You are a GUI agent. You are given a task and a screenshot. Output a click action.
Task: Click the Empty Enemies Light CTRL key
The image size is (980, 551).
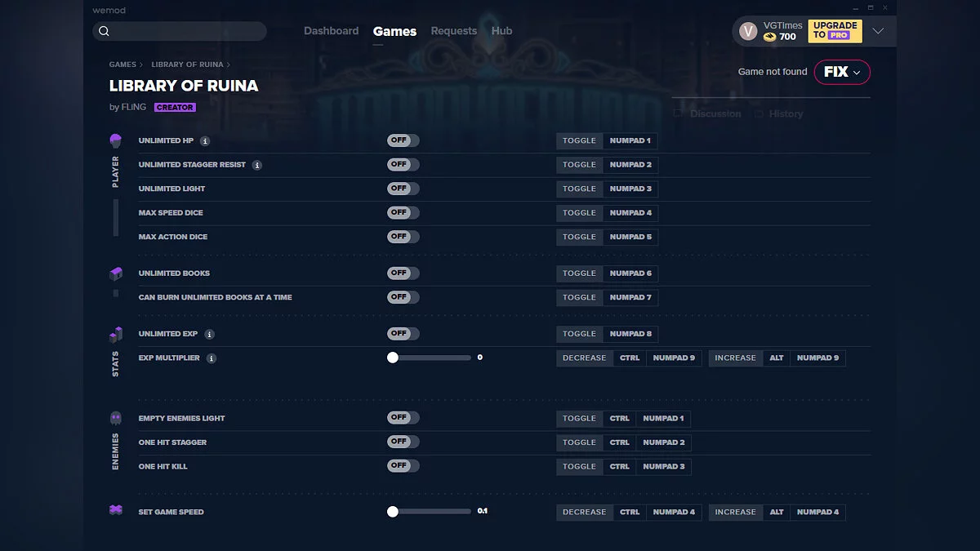(x=620, y=419)
